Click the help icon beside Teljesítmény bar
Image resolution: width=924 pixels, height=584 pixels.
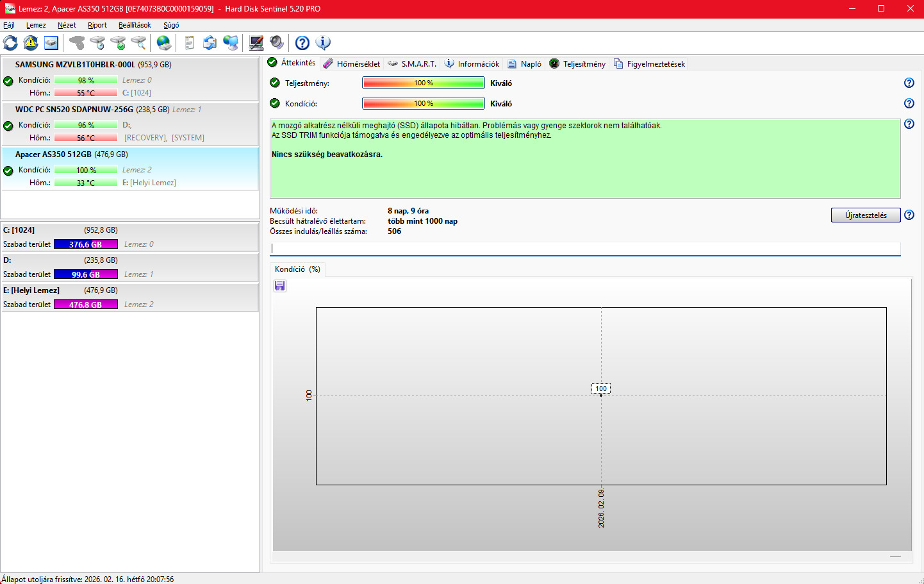tap(909, 83)
